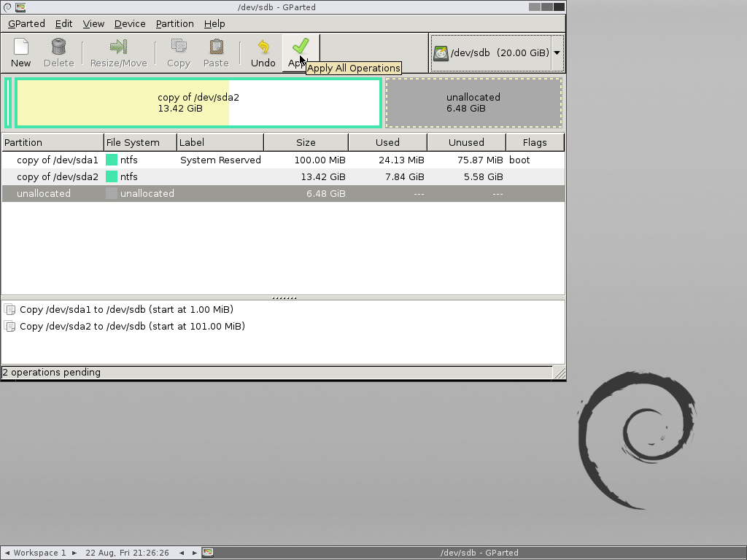Click the window resize grip in status bar
Image resolution: width=747 pixels, height=560 pixels.
pyautogui.click(x=560, y=373)
